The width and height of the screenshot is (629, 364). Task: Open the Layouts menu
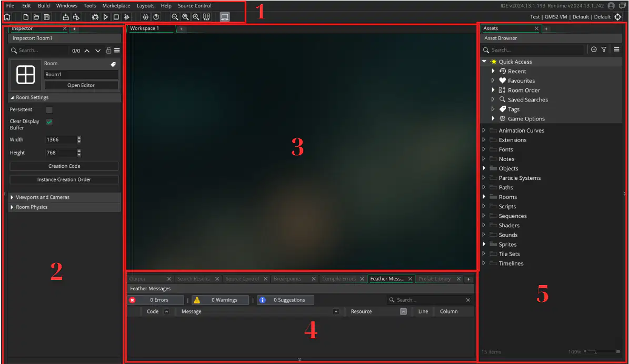[x=145, y=6]
